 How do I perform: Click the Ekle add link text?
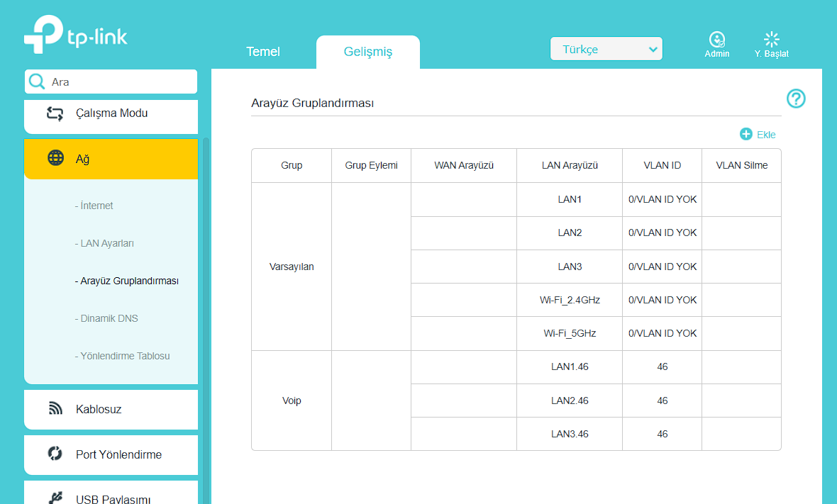pyautogui.click(x=766, y=135)
